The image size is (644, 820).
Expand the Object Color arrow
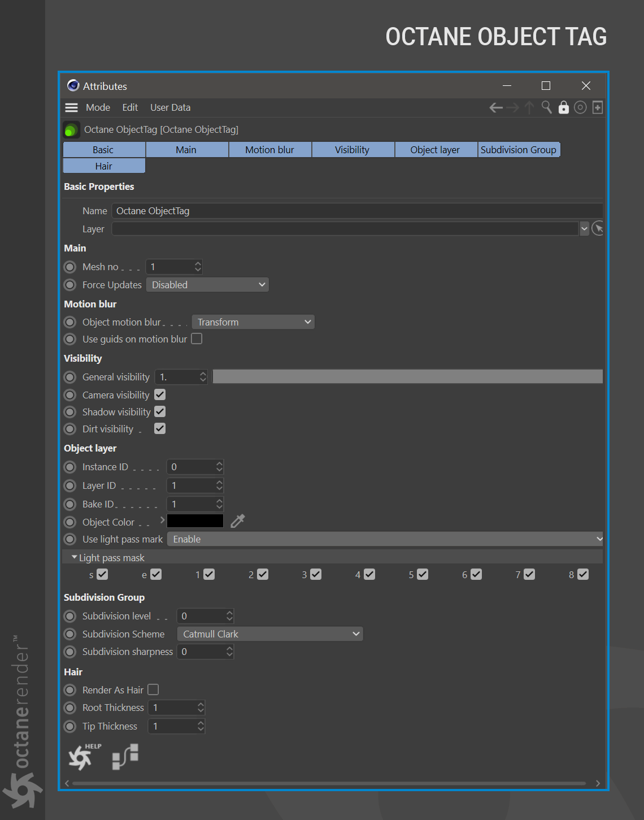click(162, 519)
